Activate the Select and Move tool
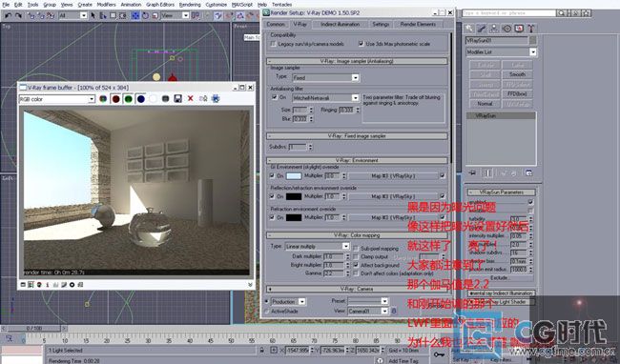This screenshot has height=364, width=620. tap(135, 15)
